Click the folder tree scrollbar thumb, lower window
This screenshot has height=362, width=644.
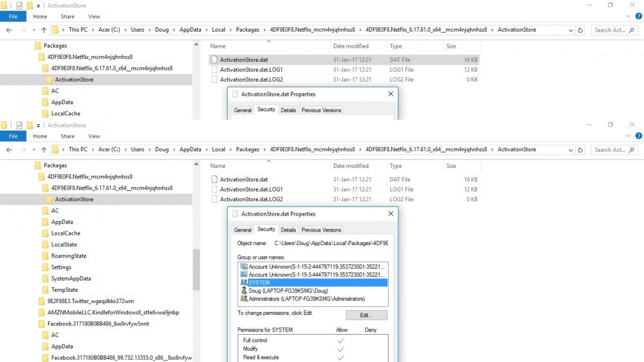tap(196, 270)
